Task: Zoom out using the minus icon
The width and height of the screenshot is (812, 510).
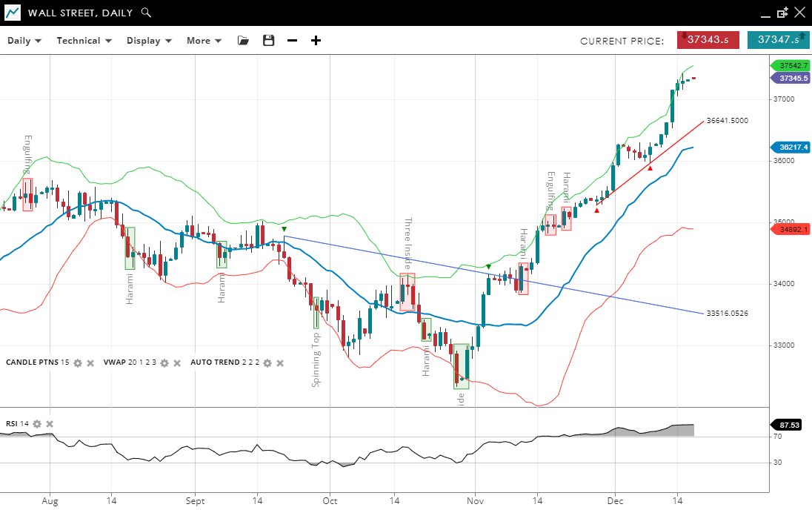Action: click(292, 41)
